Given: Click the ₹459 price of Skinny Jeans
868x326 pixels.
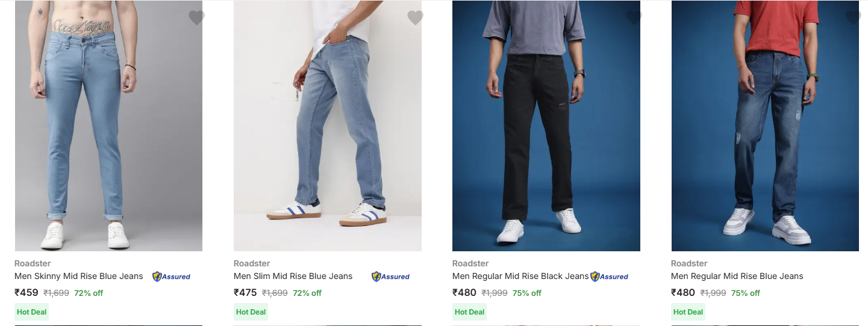Looking at the screenshot, I should 27,293.
